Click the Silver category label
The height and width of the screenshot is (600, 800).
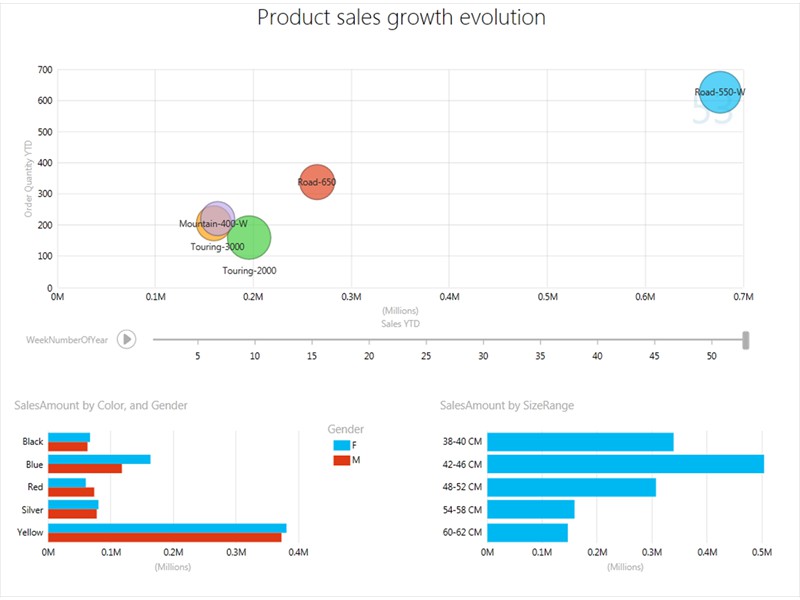coord(32,510)
